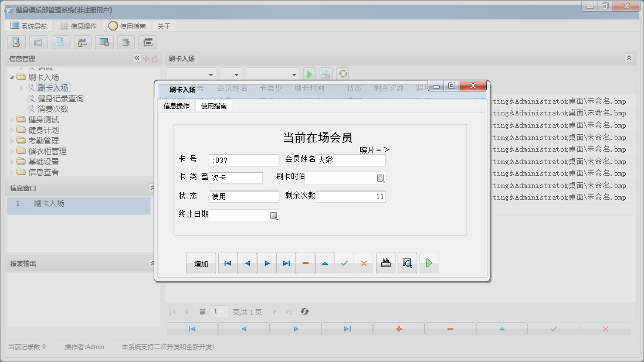Open the 终止日期 calendar dropdown
This screenshot has height=362, width=644.
(x=273, y=216)
